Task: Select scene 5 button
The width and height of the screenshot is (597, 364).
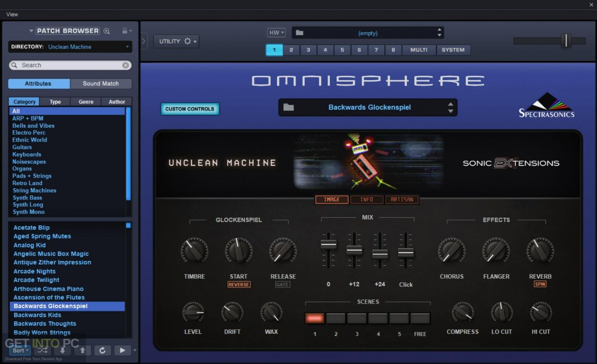Action: tap(399, 318)
